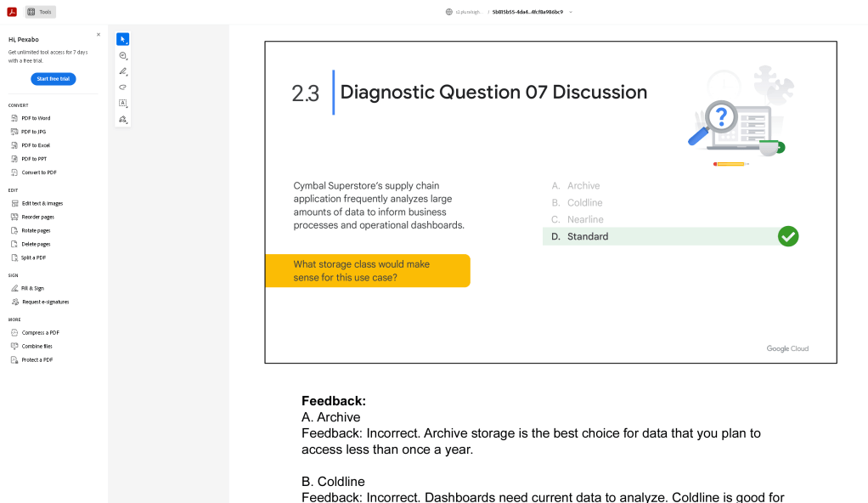
Task: Click the Delete pages icon
Action: coord(14,245)
